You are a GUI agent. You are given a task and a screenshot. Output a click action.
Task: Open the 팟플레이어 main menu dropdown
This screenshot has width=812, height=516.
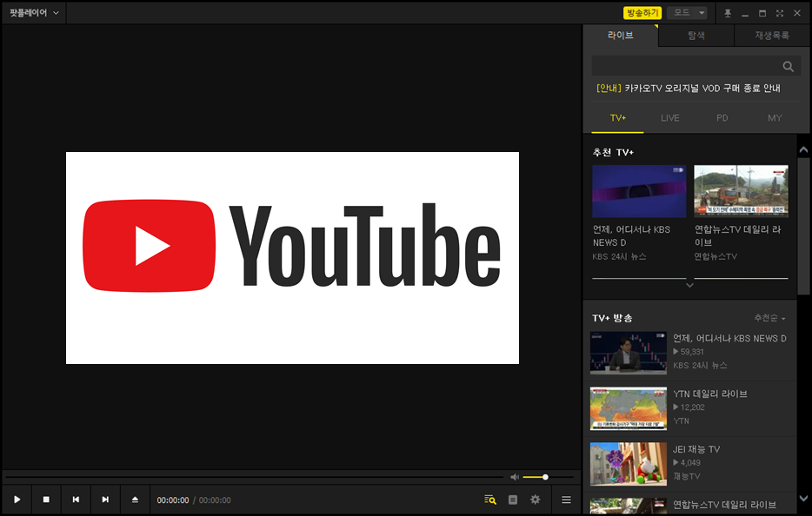coord(34,13)
